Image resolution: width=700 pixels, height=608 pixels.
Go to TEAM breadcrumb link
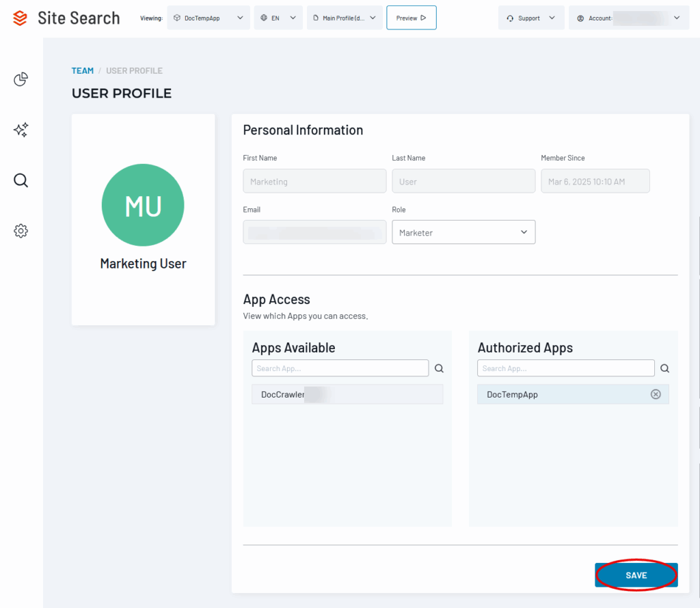83,70
